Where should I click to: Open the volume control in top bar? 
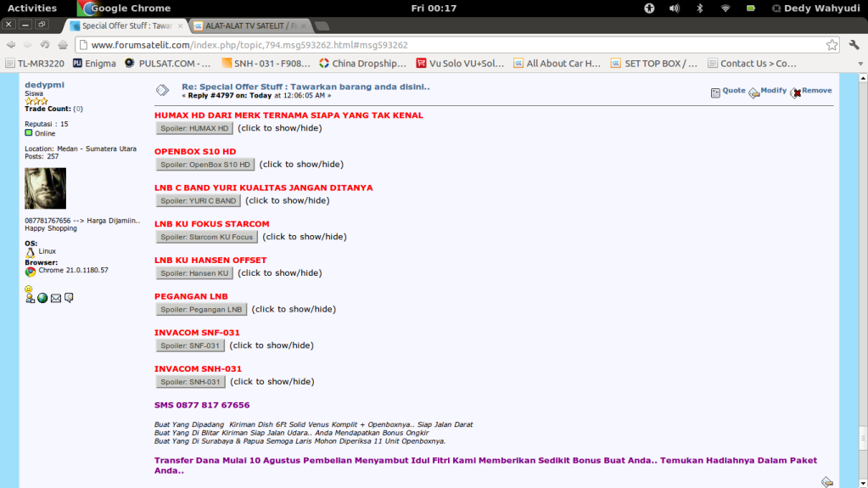tap(675, 8)
